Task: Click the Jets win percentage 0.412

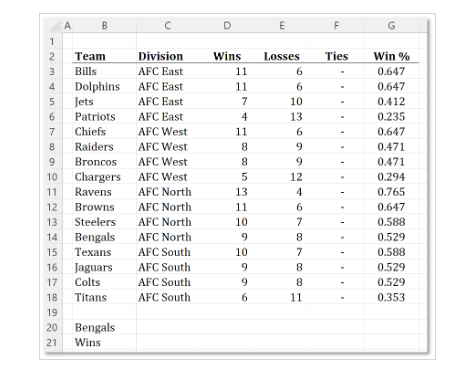Action: point(391,102)
